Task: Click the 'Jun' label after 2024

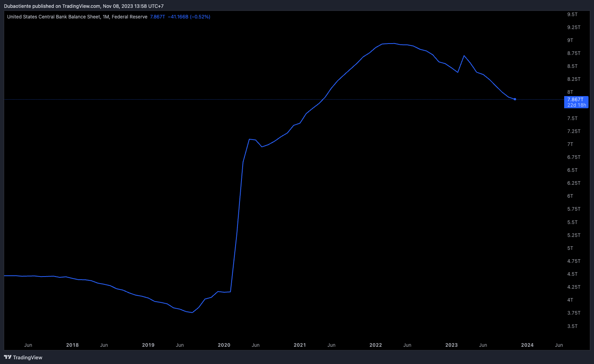Action: tap(559, 345)
